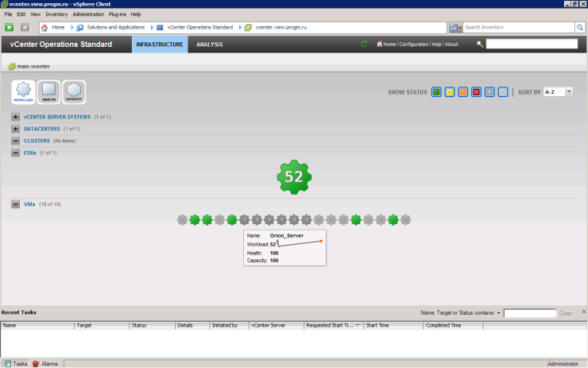Open the Administration menu
Screen dimensions: 588x368
tap(88, 14)
